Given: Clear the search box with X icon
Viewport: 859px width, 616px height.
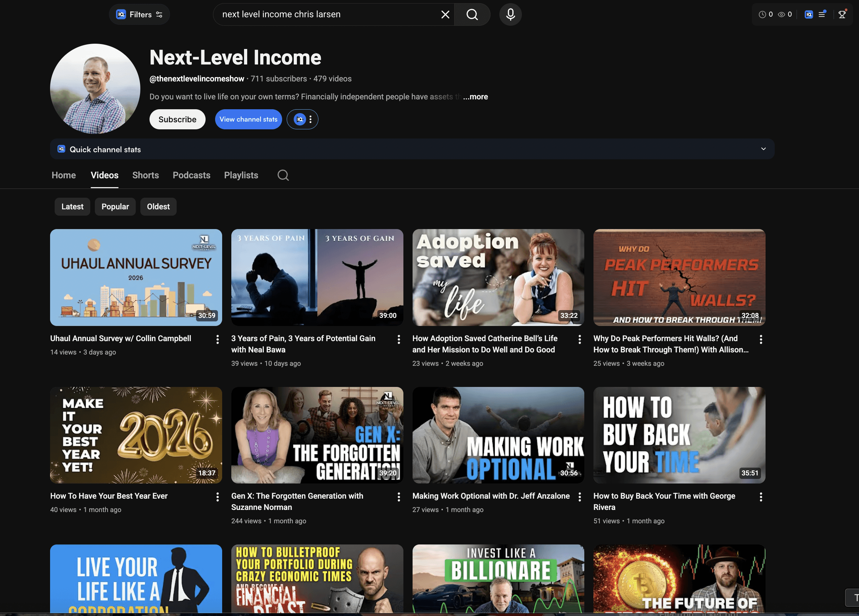Looking at the screenshot, I should [445, 14].
